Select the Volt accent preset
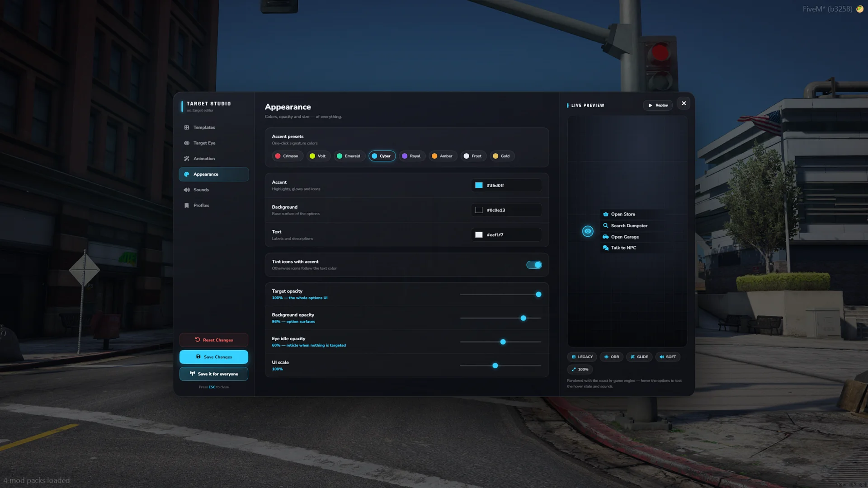The height and width of the screenshot is (488, 868). click(x=318, y=156)
